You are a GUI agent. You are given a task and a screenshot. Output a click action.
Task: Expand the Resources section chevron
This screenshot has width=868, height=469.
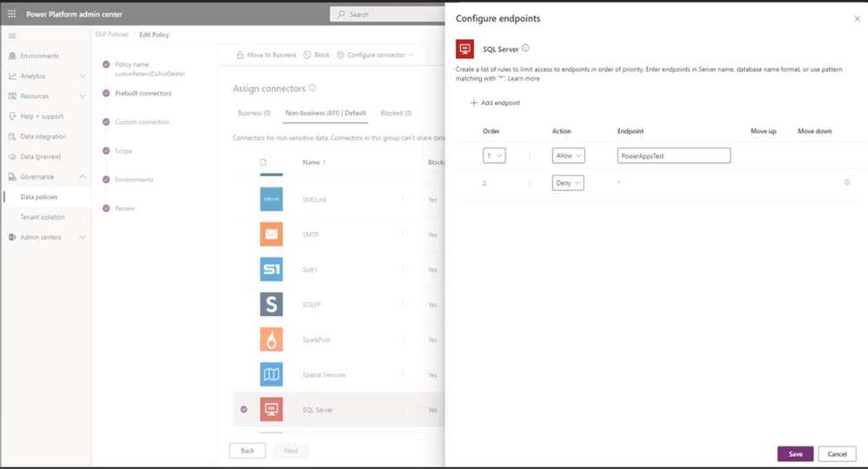tap(82, 96)
